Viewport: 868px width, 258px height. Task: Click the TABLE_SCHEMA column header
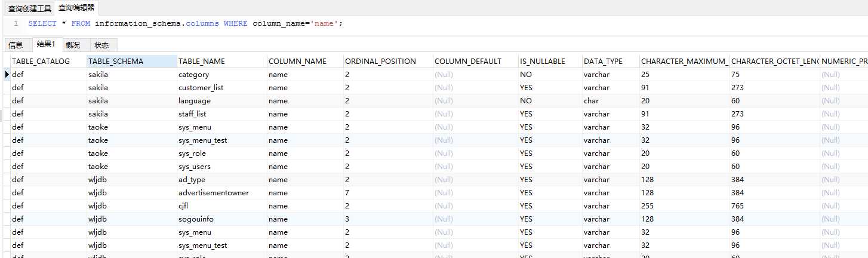(x=116, y=61)
